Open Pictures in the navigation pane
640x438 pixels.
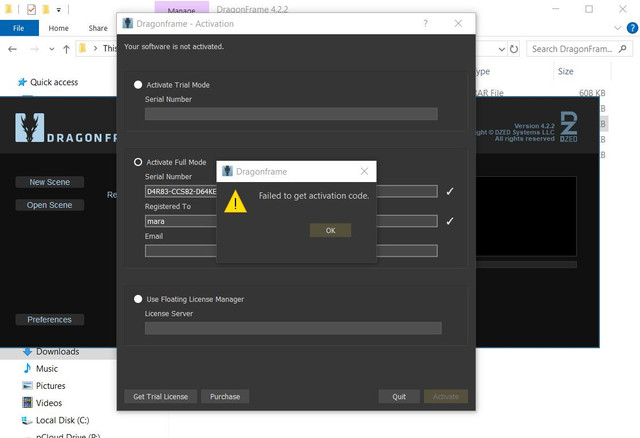(51, 386)
